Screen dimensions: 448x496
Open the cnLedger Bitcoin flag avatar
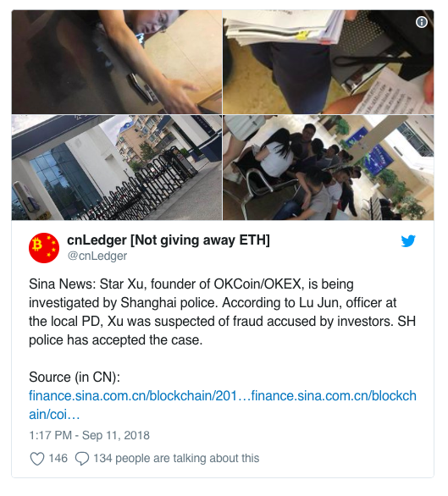pos(44,248)
